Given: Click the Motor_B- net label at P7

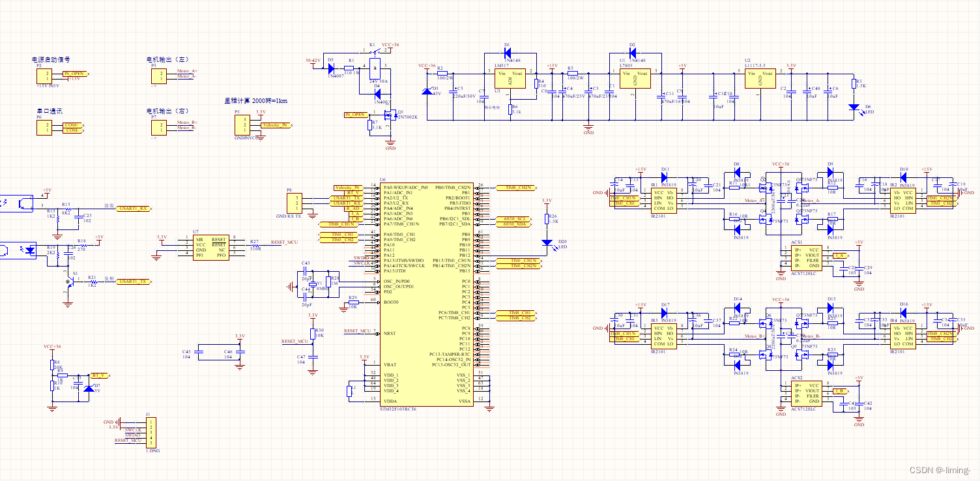Looking at the screenshot, I should click(188, 127).
